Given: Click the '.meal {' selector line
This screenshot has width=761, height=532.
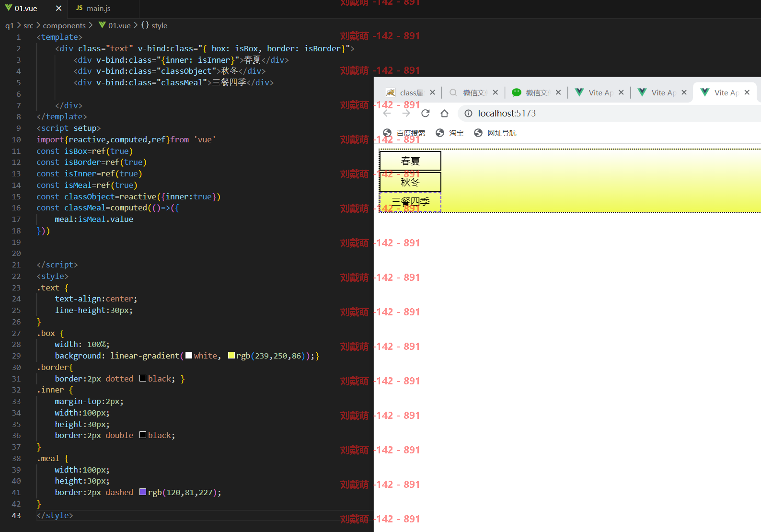Looking at the screenshot, I should tap(53, 458).
